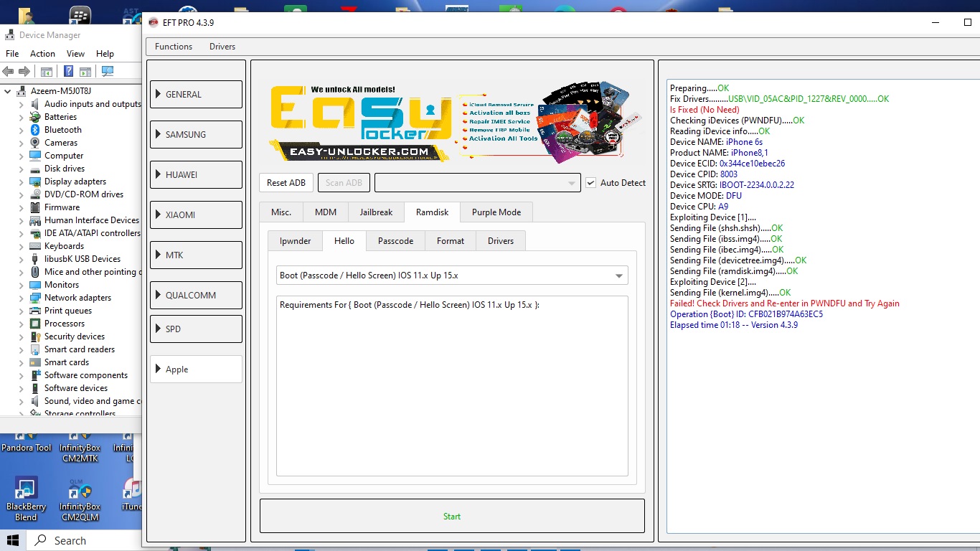Viewport: 980px width, 551px height.
Task: Click the red Failed! Check Drivers log line
Action: 784,303
